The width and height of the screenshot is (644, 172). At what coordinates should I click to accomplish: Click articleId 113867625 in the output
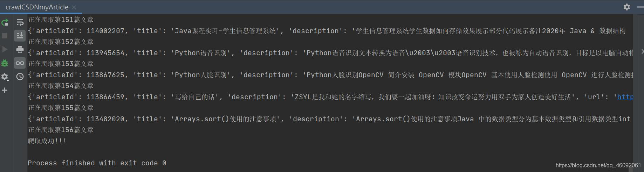(105, 75)
